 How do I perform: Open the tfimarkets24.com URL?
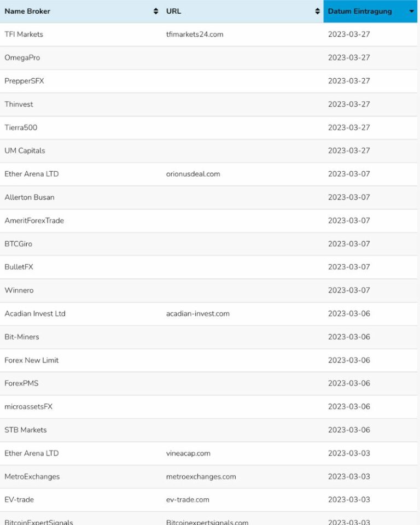pos(195,34)
